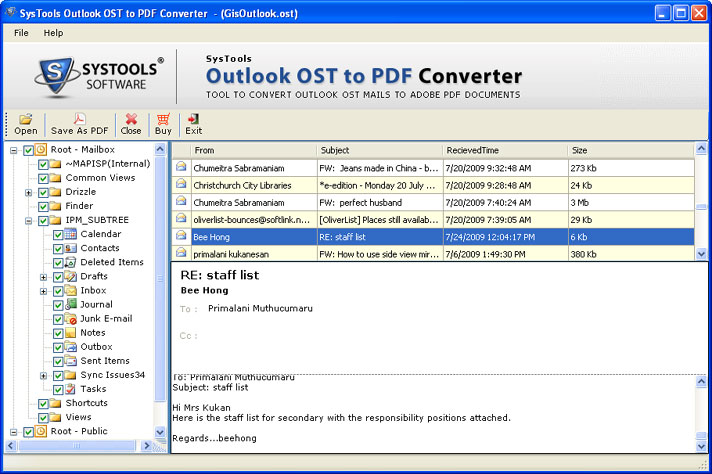The height and width of the screenshot is (474, 712).
Task: Select the Calendar folder icon in tree
Action: (x=71, y=234)
